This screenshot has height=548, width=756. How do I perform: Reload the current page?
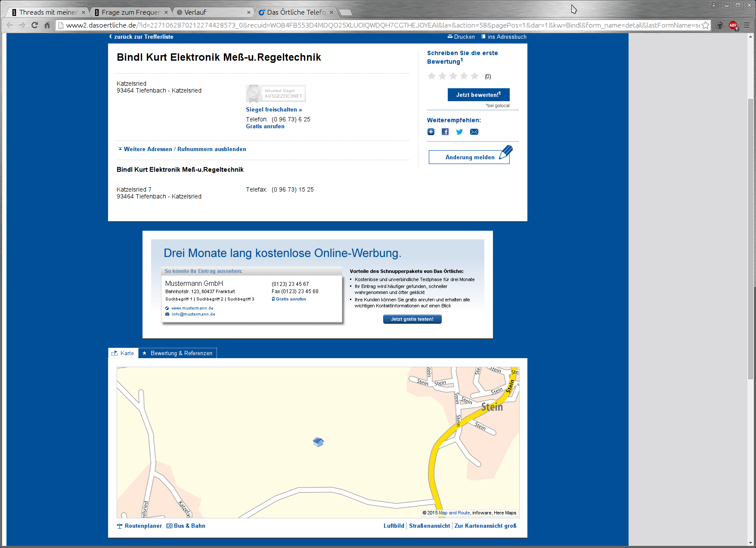(35, 25)
